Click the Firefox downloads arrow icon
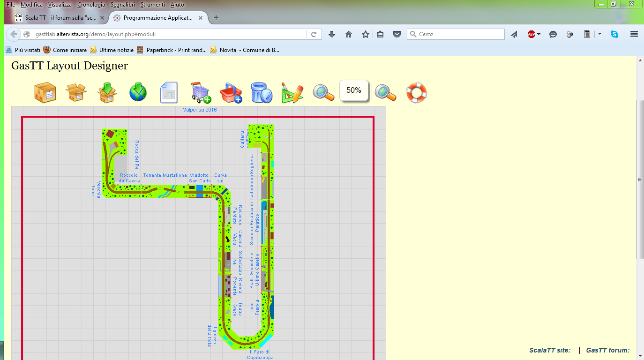This screenshot has width=644, height=360. coord(332,34)
